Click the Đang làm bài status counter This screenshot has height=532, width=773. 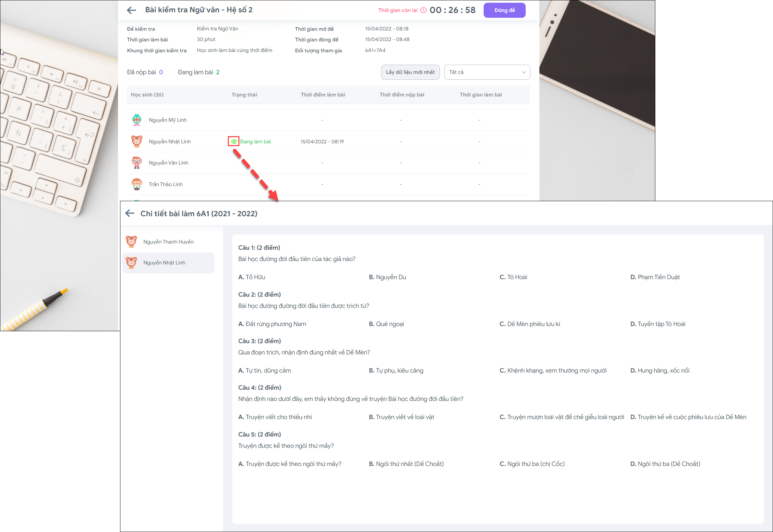pyautogui.click(x=199, y=72)
